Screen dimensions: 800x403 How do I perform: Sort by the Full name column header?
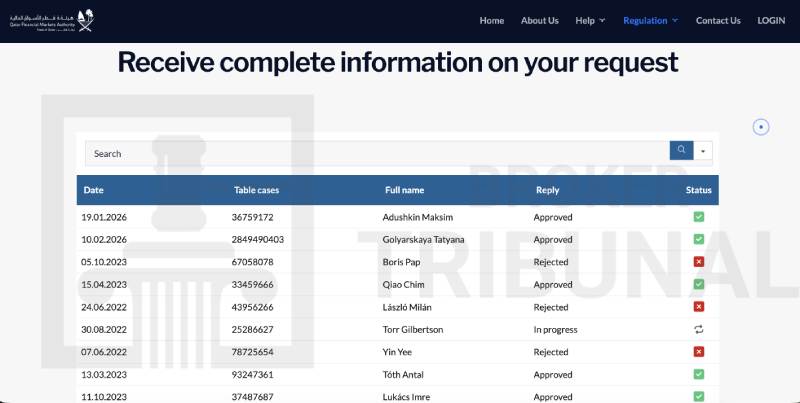[x=405, y=190]
